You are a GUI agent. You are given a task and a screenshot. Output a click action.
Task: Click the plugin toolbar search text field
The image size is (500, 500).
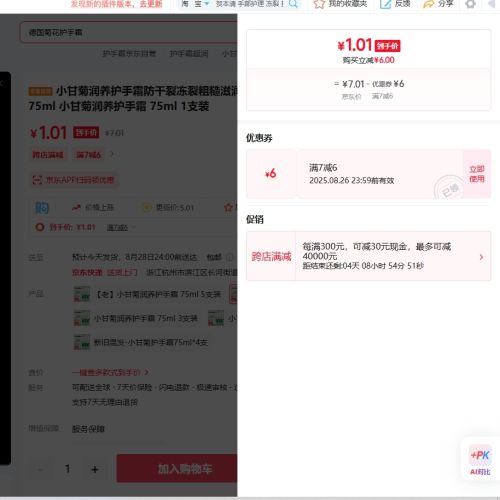[x=249, y=4]
